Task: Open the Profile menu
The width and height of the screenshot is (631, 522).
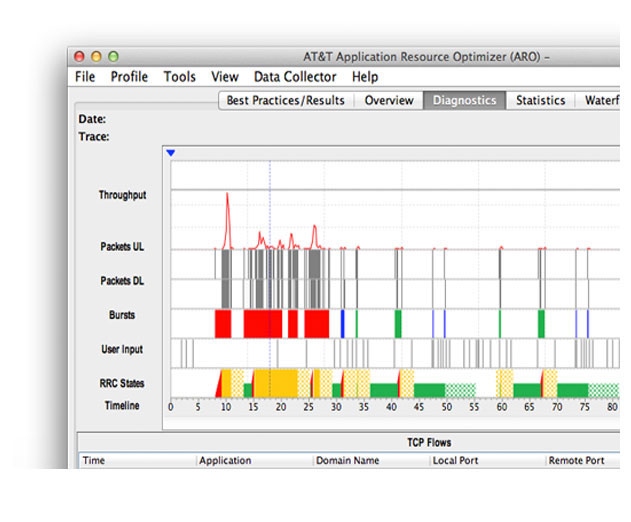Action: pos(129,76)
